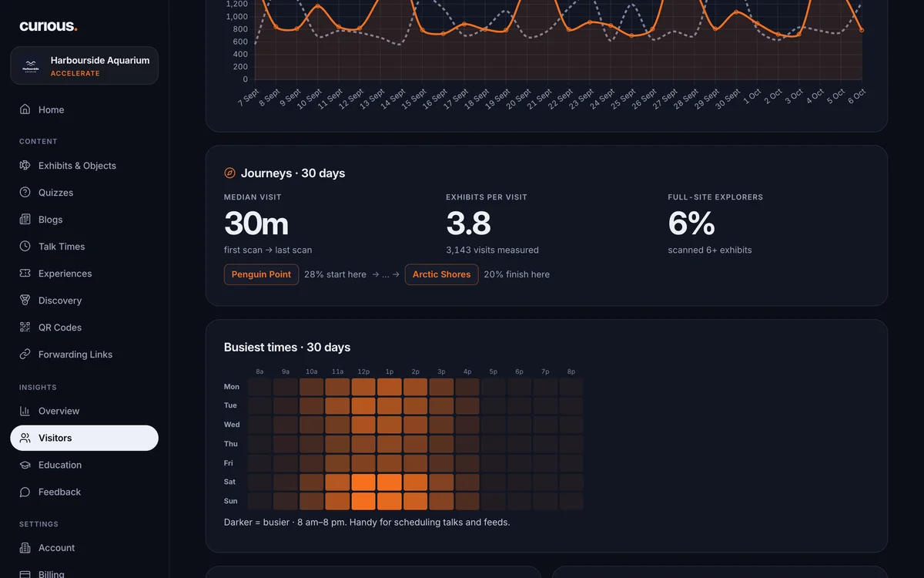The width and height of the screenshot is (924, 578).
Task: Open the QR Codes page
Action: pyautogui.click(x=85, y=328)
